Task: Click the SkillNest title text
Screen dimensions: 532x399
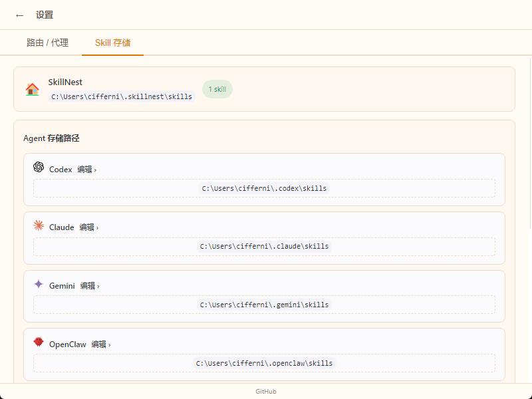Action: [65, 82]
